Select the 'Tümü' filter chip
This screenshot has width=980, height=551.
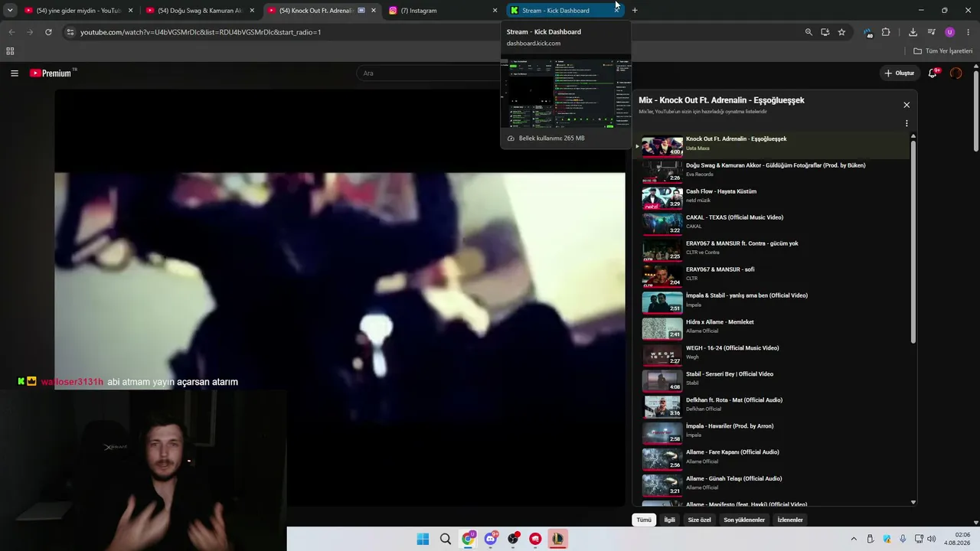click(644, 520)
